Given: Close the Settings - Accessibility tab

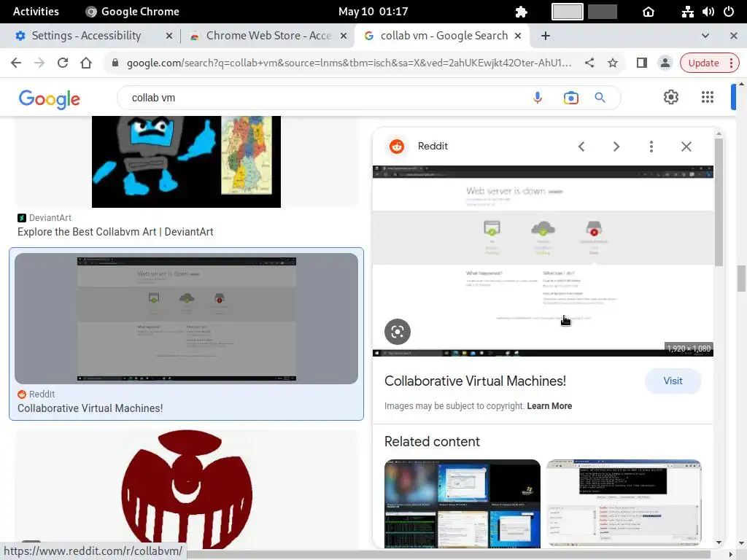Looking at the screenshot, I should (x=169, y=36).
